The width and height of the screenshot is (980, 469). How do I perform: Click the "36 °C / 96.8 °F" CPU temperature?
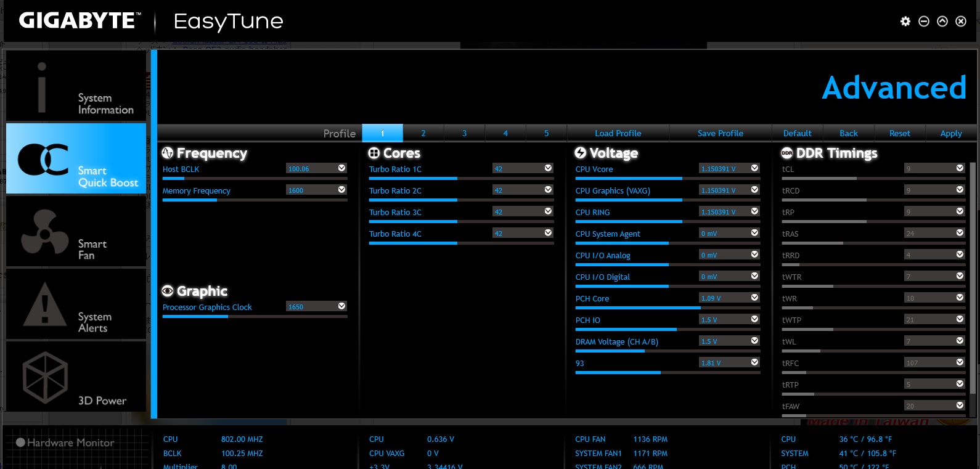pyautogui.click(x=865, y=439)
